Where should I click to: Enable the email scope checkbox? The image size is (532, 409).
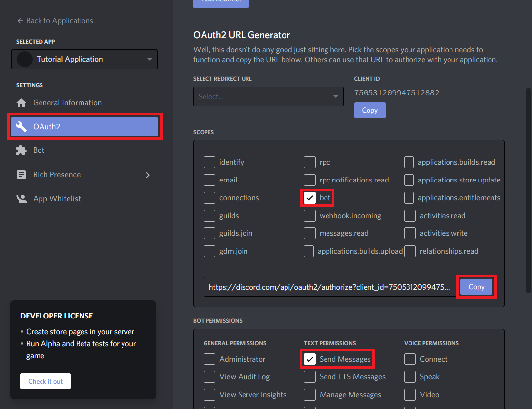pyautogui.click(x=209, y=180)
